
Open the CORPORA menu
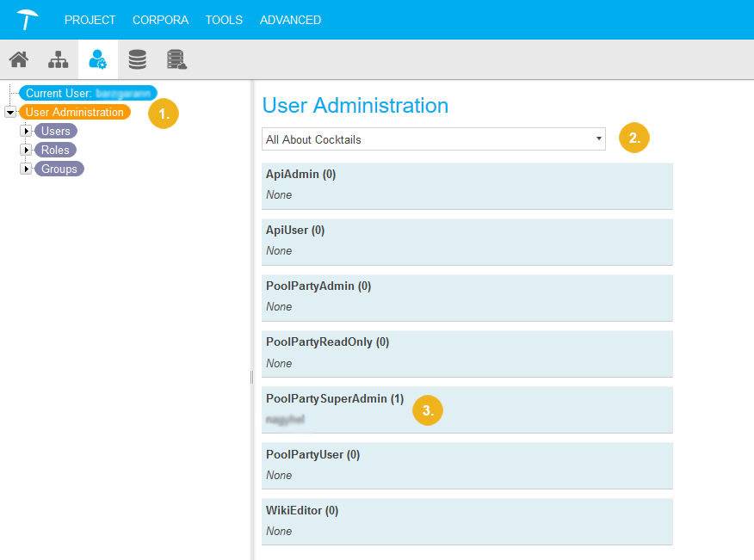(160, 20)
